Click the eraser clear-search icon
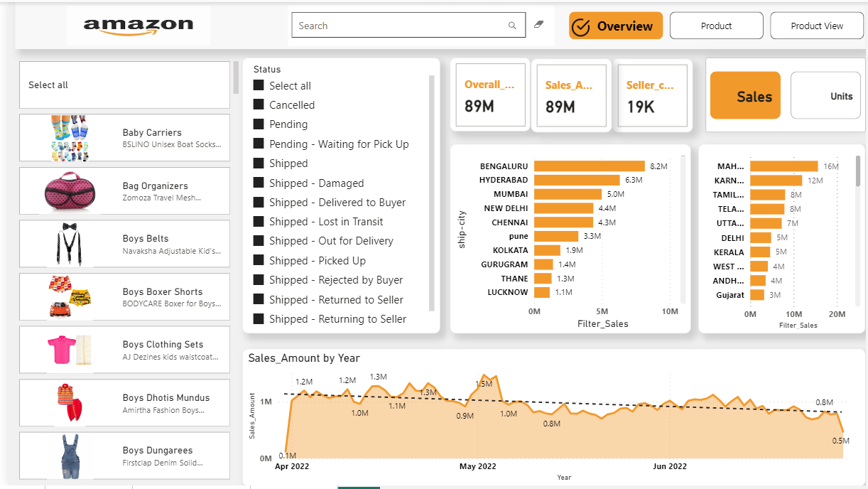Viewport: 868px width, 489px height. pyautogui.click(x=538, y=25)
